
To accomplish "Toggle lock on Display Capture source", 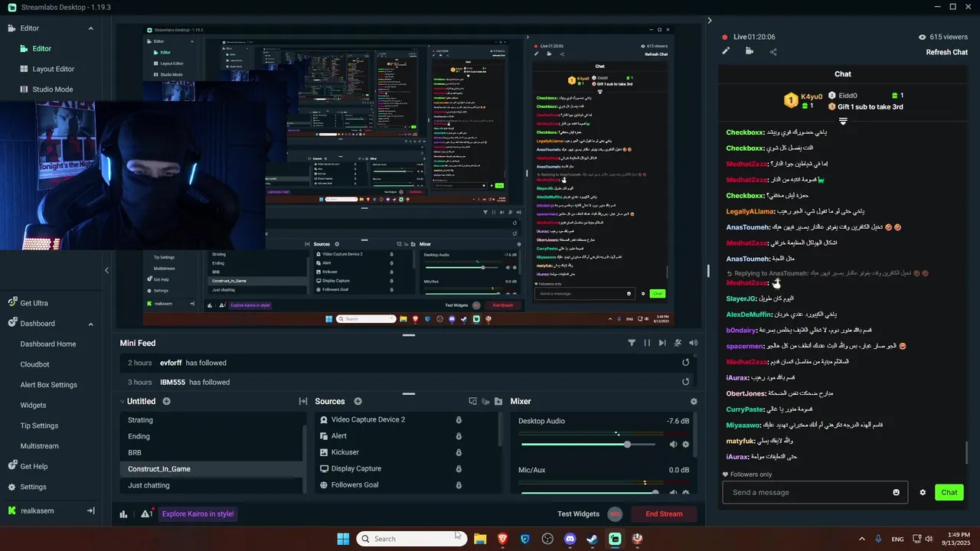I will pos(459,468).
